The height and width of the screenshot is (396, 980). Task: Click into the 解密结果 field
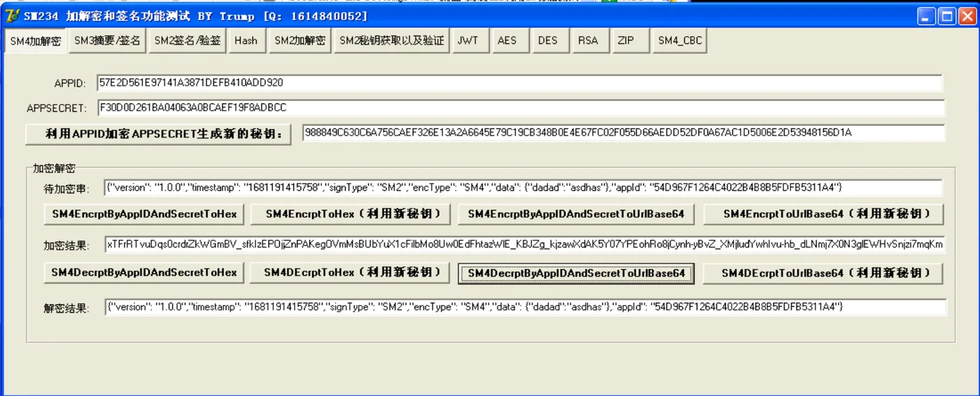coord(525,307)
